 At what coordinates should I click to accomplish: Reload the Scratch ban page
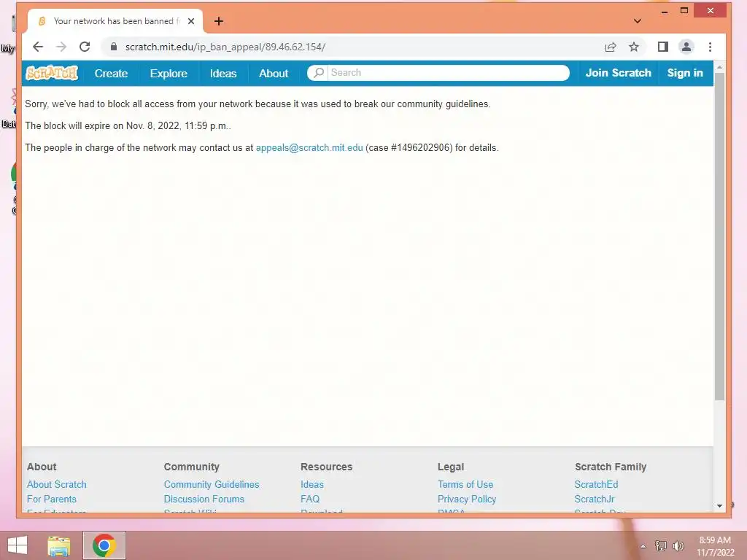coord(85,47)
